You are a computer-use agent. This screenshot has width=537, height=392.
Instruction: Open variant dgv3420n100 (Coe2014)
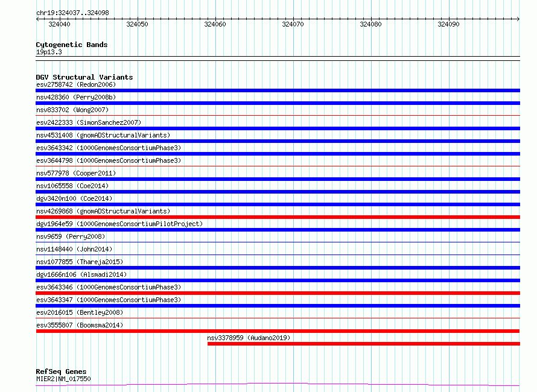pos(74,198)
